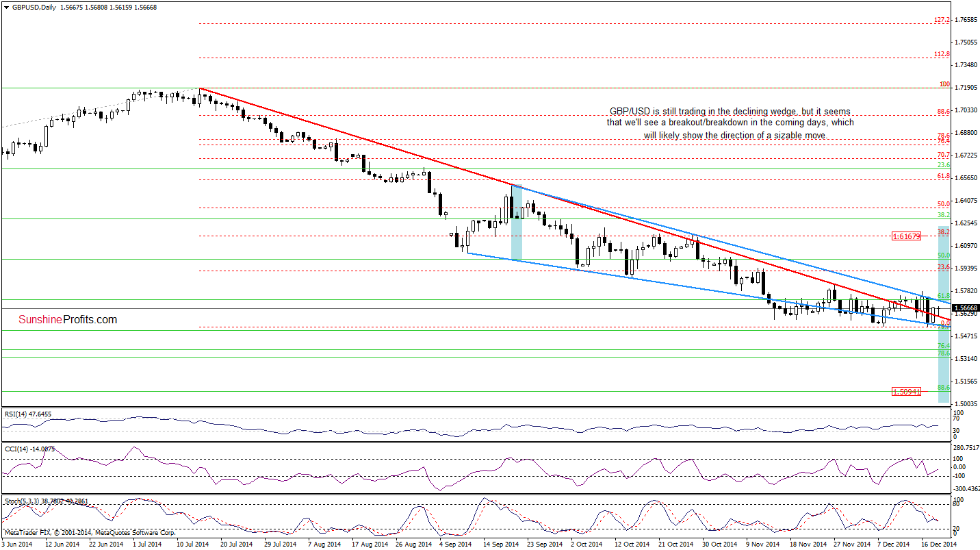Click the 20 Jul 2014 date label

[x=237, y=545]
